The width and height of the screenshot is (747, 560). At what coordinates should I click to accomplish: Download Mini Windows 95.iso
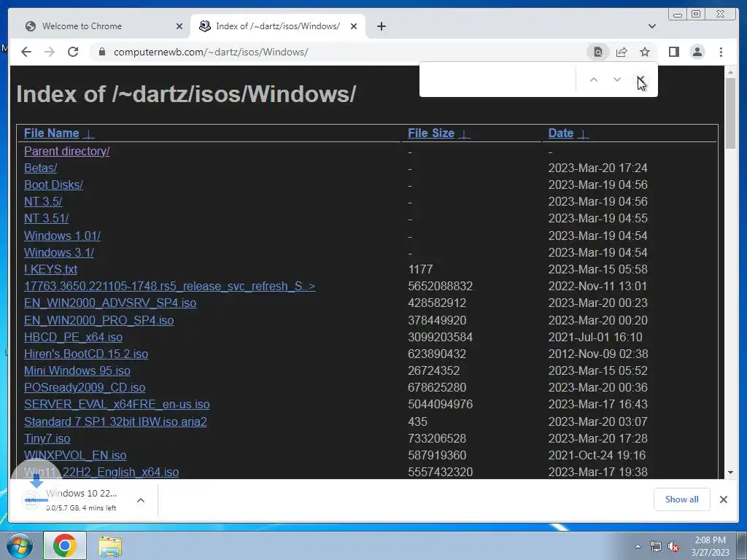(77, 371)
